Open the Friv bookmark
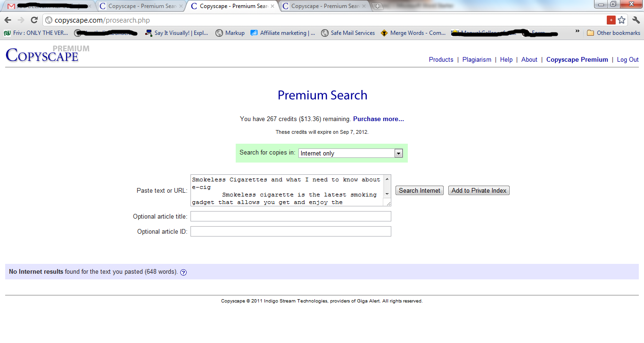The width and height of the screenshot is (644, 343). click(x=36, y=33)
